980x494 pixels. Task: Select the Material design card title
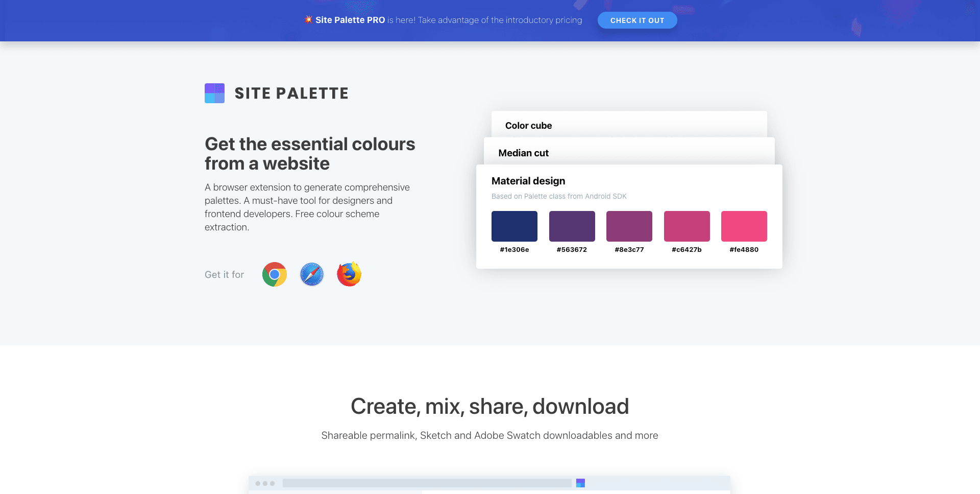point(528,181)
